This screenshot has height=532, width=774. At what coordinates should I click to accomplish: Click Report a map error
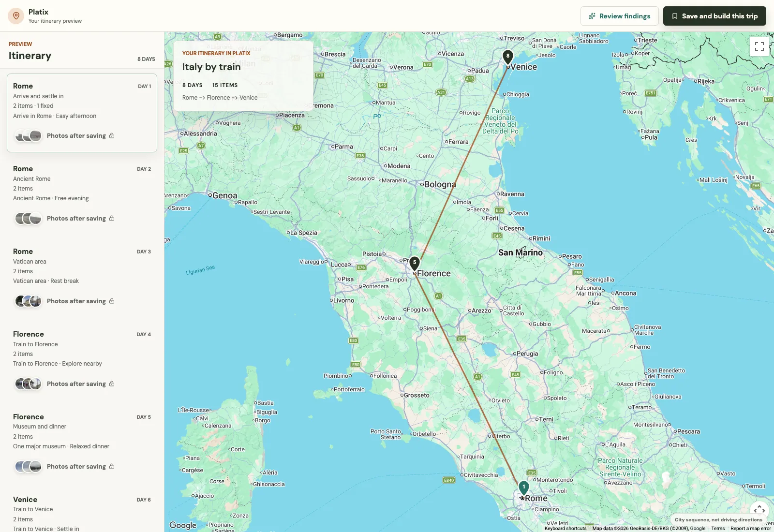pyautogui.click(x=750, y=529)
